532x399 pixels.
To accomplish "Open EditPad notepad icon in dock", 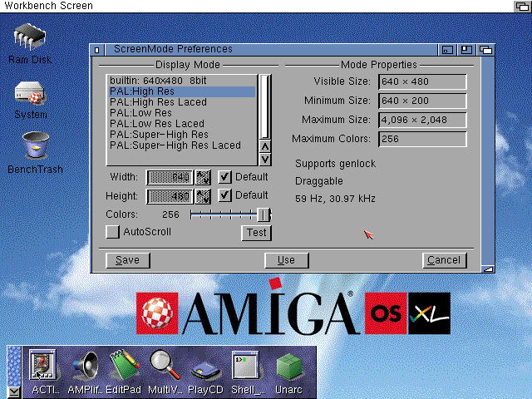I will [124, 366].
